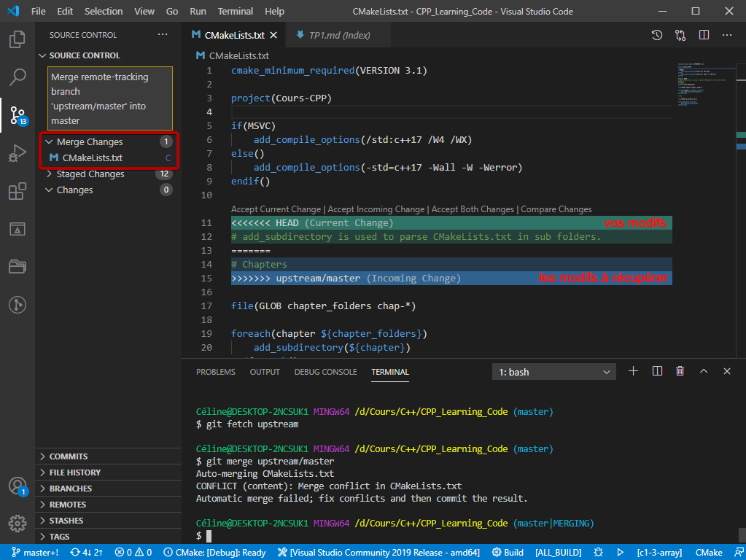The image size is (746, 560).
Task: Kill terminal with trash icon
Action: coord(680,371)
